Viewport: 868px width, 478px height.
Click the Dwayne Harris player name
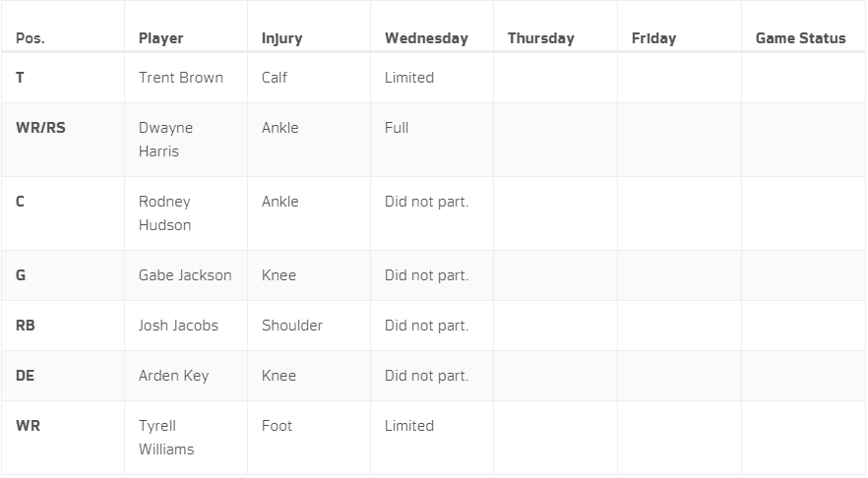click(x=165, y=140)
